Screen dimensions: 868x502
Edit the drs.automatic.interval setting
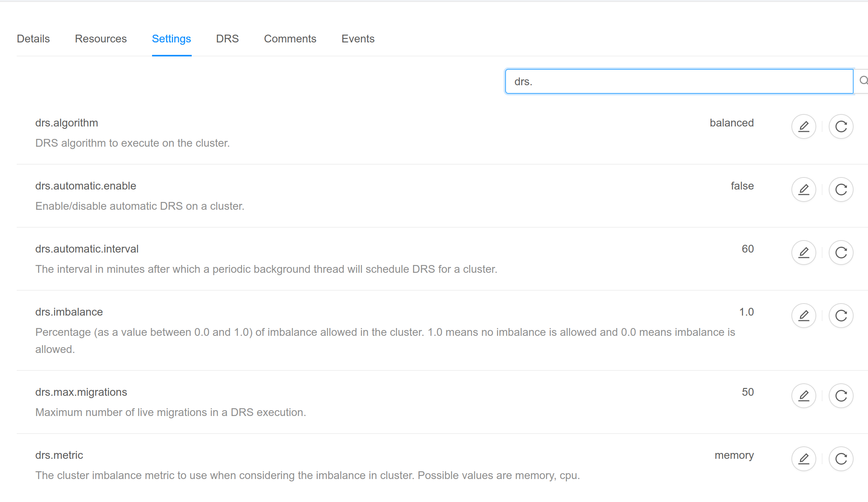803,253
